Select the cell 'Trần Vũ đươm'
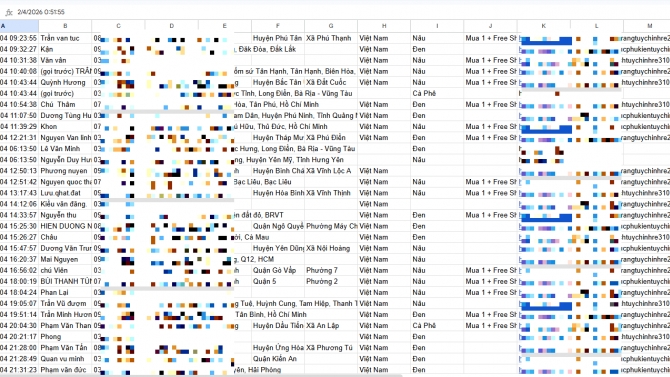This screenshot has width=670, height=377. [x=65, y=303]
